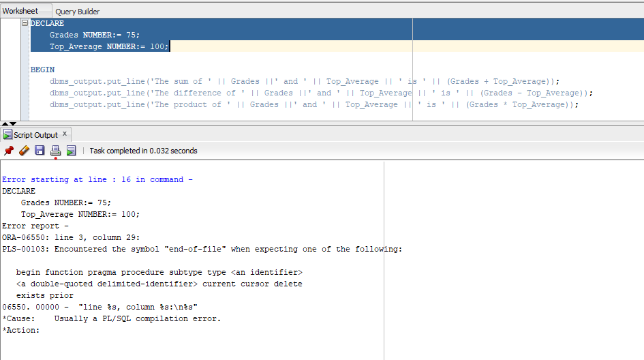
Task: Click the up arrow on panel splitter
Action: tap(5, 123)
